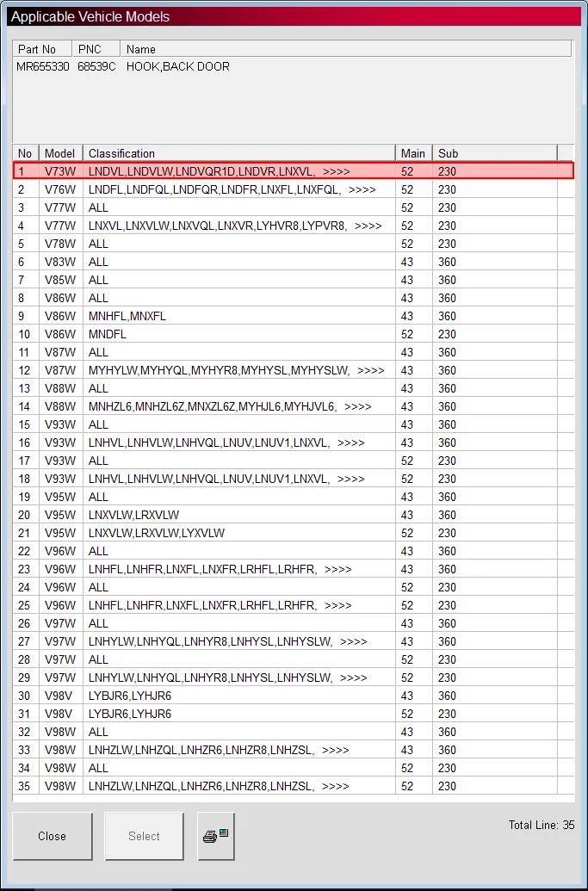Select row 22 V96W ALL
This screenshot has height=891, width=588.
tap(294, 551)
